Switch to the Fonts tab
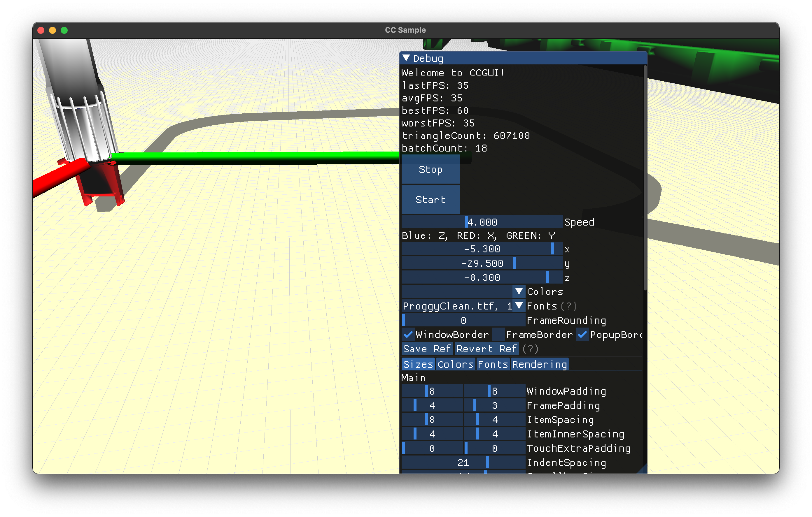Image resolution: width=812 pixels, height=517 pixels. point(492,364)
